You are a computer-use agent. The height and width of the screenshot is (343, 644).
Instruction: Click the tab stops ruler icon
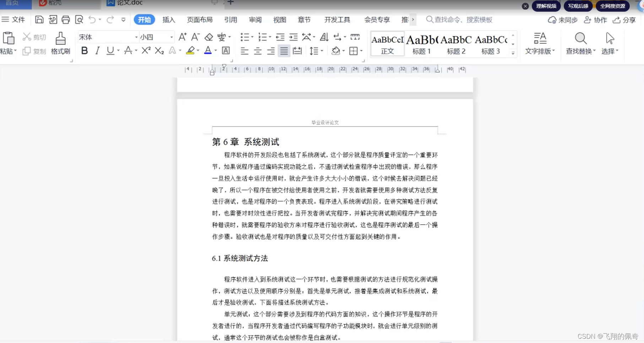355,37
